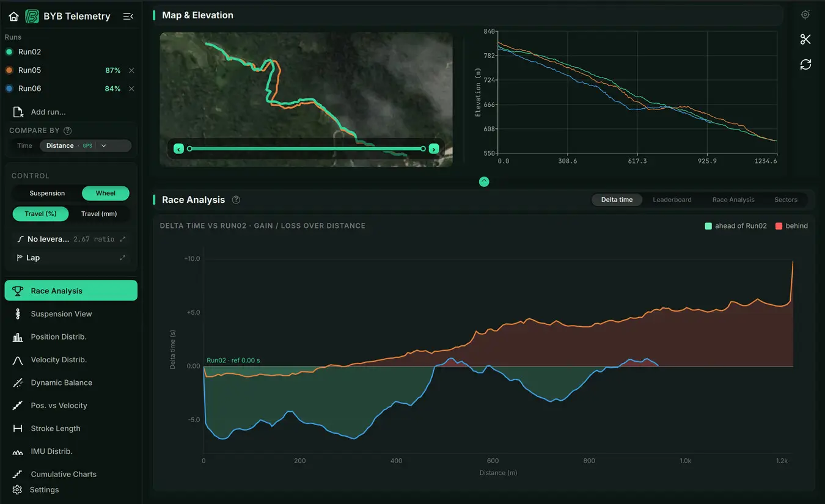Click the satellite track map

(306, 100)
